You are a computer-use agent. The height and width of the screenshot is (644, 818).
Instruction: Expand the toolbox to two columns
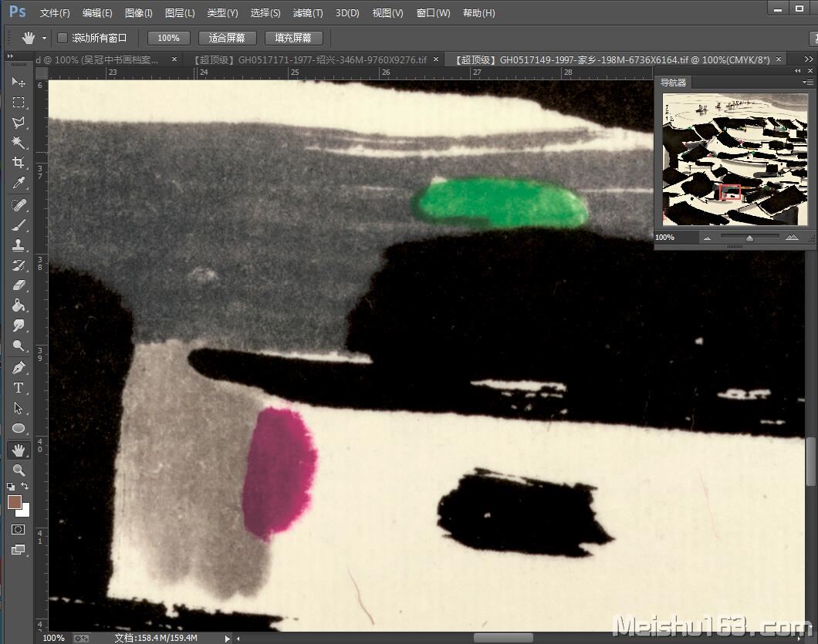(x=10, y=56)
